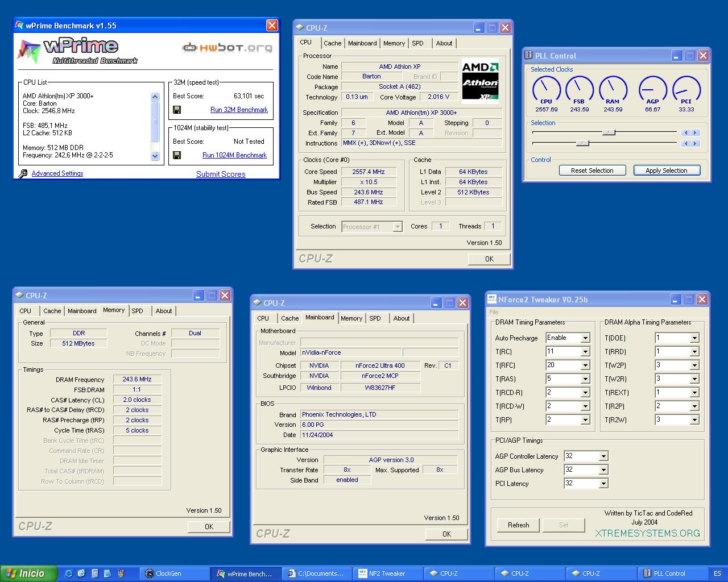Click the RAM clock gauge in PLL Control

(x=613, y=90)
